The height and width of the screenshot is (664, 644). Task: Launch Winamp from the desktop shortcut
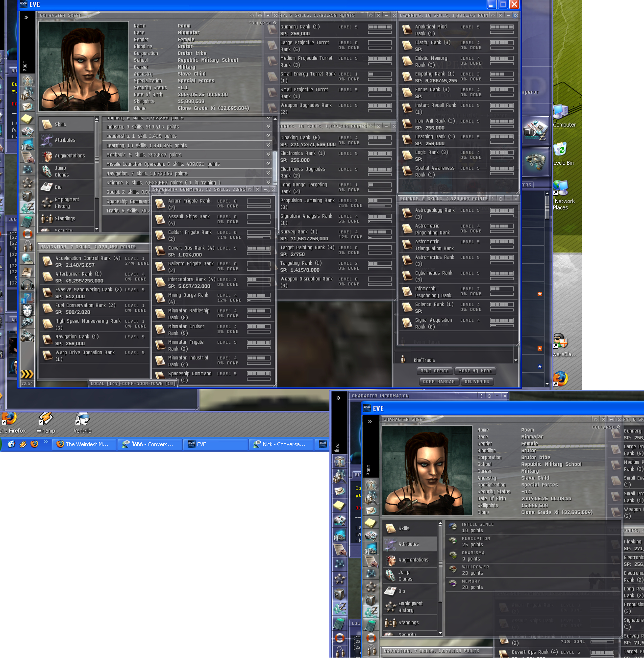click(x=46, y=422)
